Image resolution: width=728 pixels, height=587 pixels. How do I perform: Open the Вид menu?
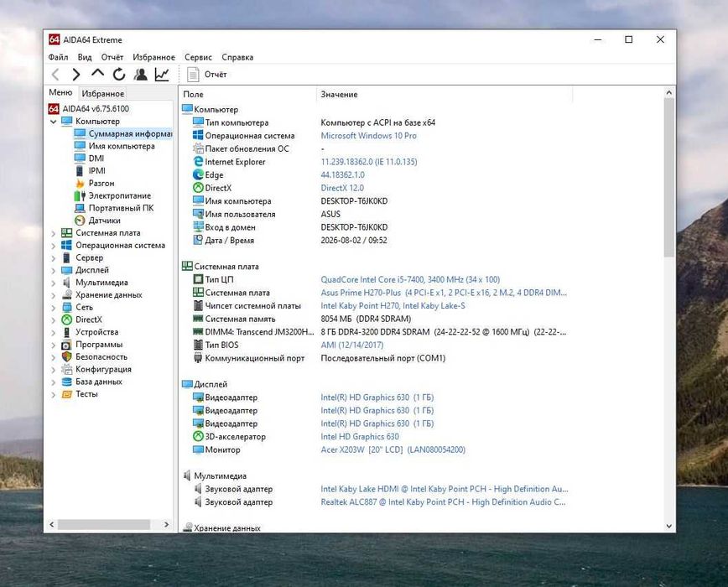85,57
